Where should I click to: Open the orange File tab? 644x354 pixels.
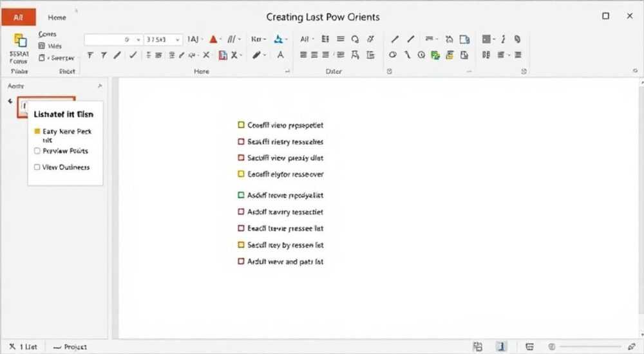[19, 17]
